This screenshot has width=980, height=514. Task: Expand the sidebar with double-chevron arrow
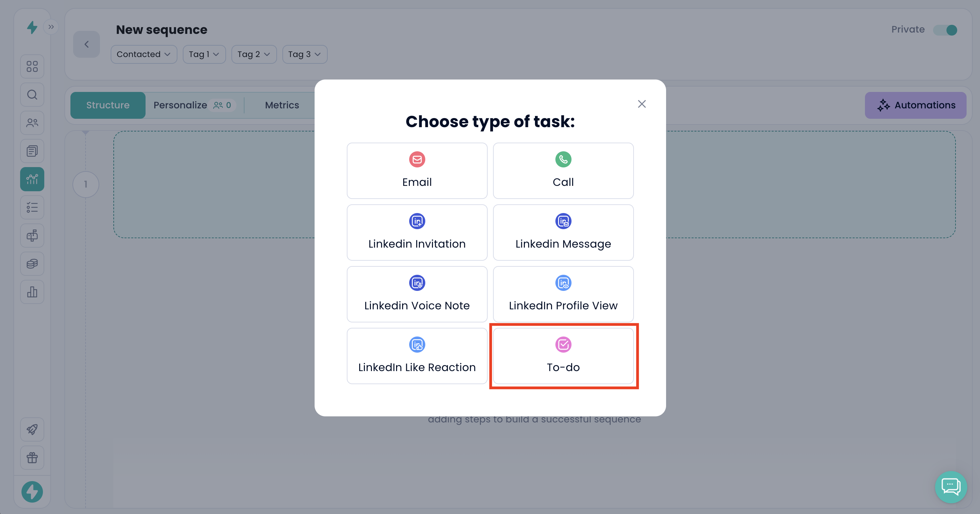51,27
